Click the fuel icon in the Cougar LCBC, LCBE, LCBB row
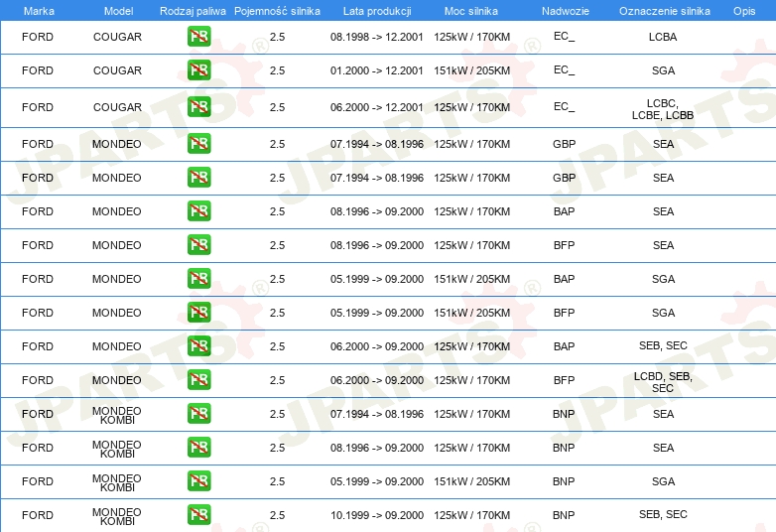This screenshot has height=532, width=776. [x=198, y=107]
